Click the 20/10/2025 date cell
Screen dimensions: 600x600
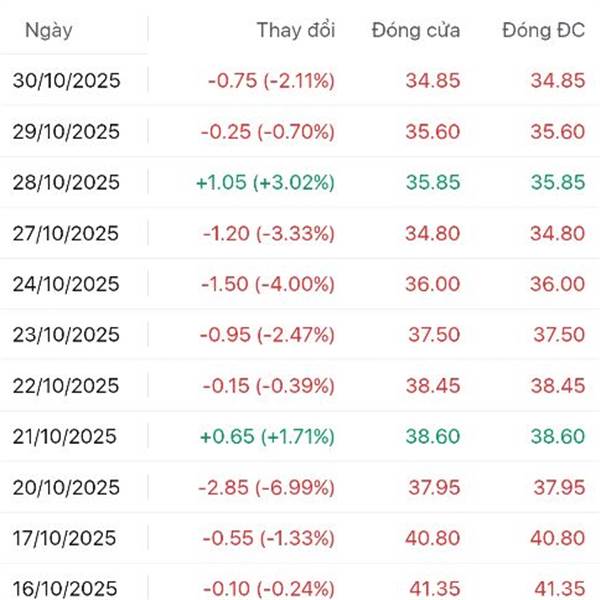(66, 488)
